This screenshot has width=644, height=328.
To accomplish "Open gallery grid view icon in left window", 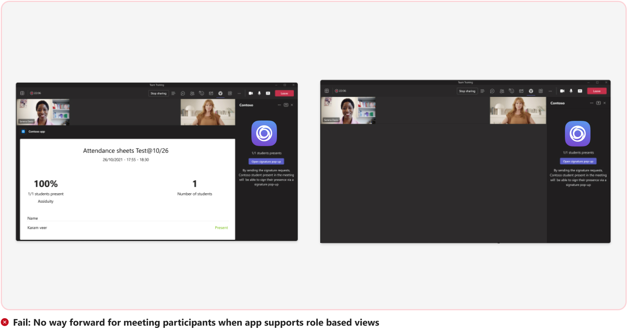I will tap(22, 93).
